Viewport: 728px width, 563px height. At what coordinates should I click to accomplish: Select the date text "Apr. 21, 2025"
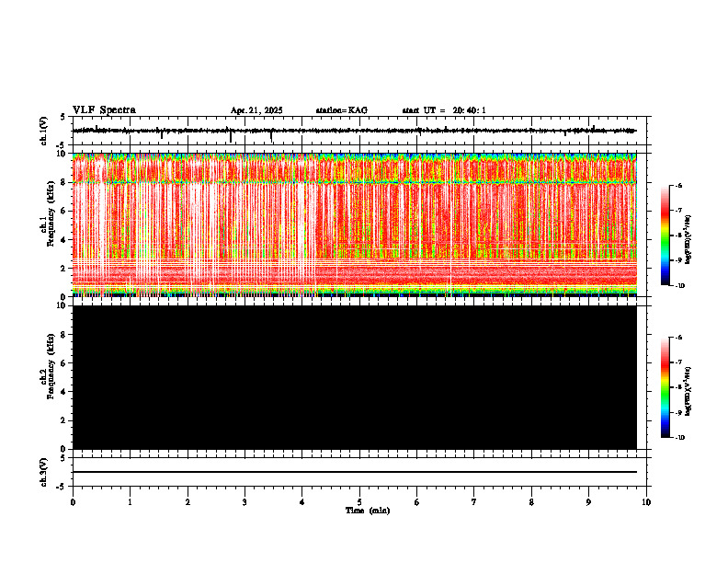[256, 110]
